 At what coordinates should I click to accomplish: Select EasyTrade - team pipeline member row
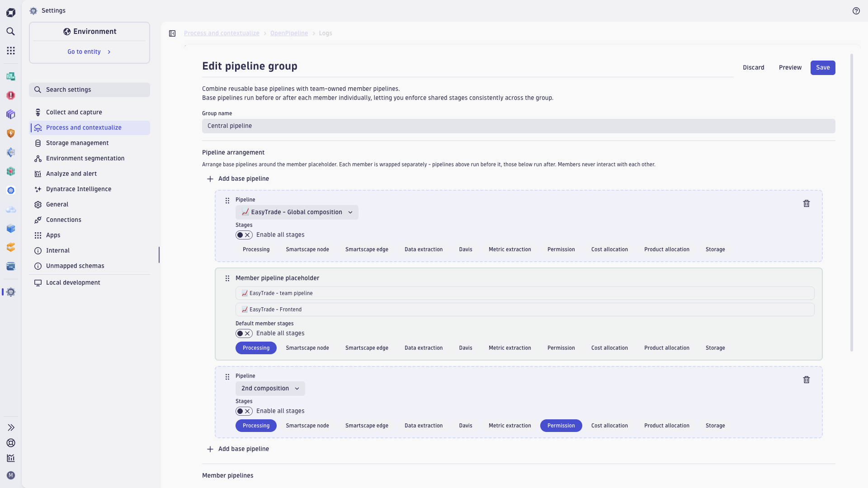click(x=525, y=293)
